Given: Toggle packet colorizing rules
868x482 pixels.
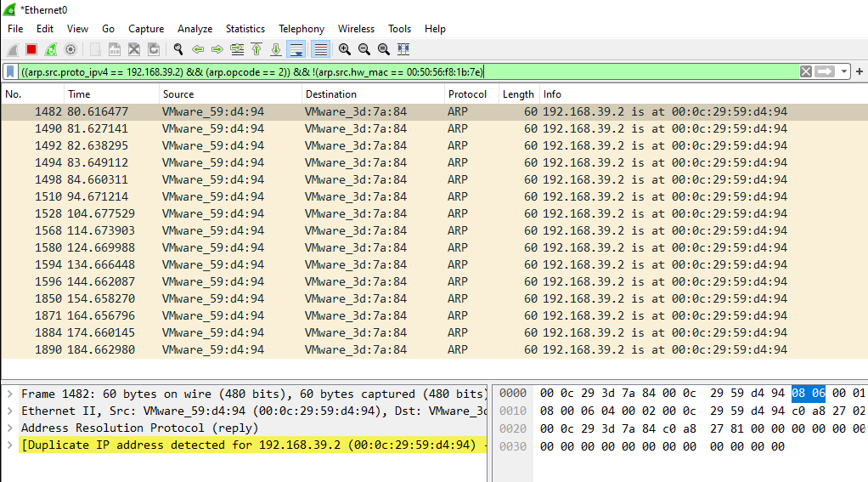Looking at the screenshot, I should 320,50.
